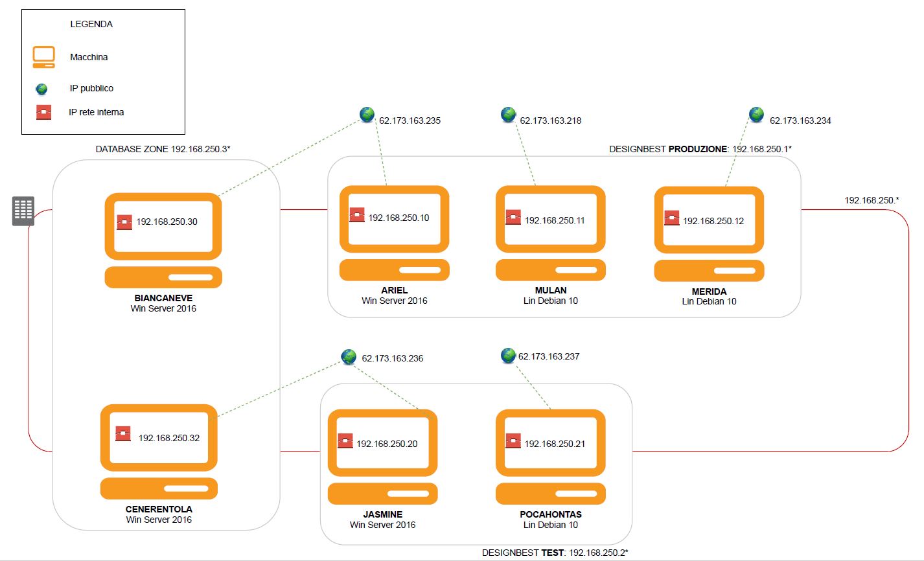Select the globe icon for 62.173.163.236
The image size is (924, 561).
coord(349,357)
